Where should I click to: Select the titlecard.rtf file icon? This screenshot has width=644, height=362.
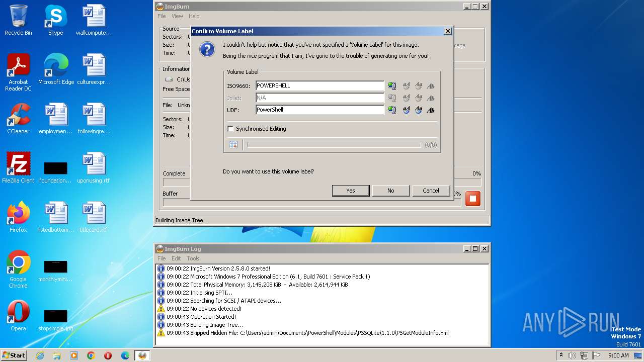point(94,217)
